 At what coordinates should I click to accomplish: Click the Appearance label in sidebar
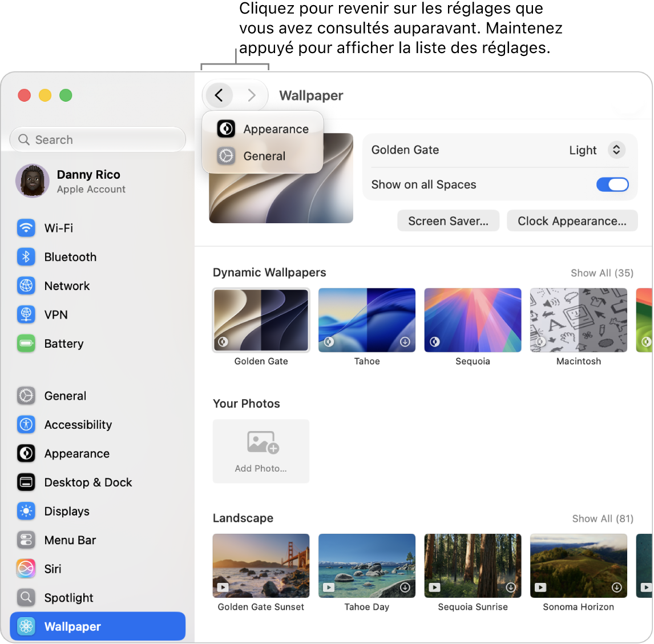(76, 454)
